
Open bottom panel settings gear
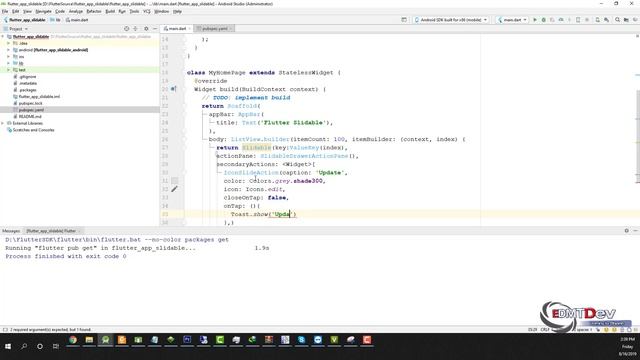click(627, 231)
